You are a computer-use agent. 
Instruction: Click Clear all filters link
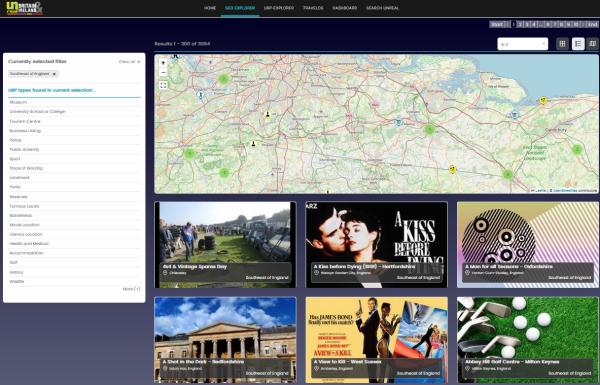[x=129, y=62]
